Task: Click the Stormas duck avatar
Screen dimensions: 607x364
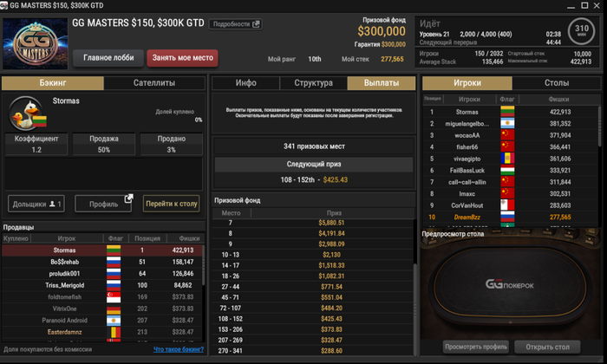Action: coord(26,113)
